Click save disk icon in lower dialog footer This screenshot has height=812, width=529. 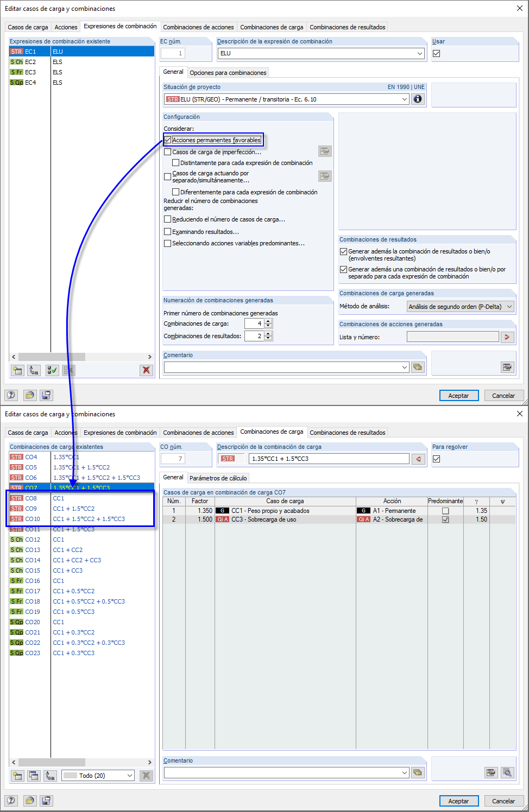(x=46, y=801)
